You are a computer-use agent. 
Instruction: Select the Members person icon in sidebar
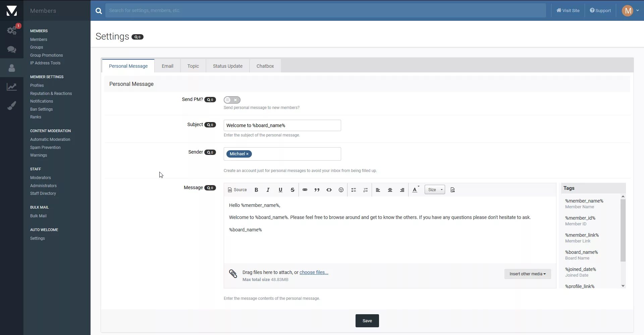12,68
